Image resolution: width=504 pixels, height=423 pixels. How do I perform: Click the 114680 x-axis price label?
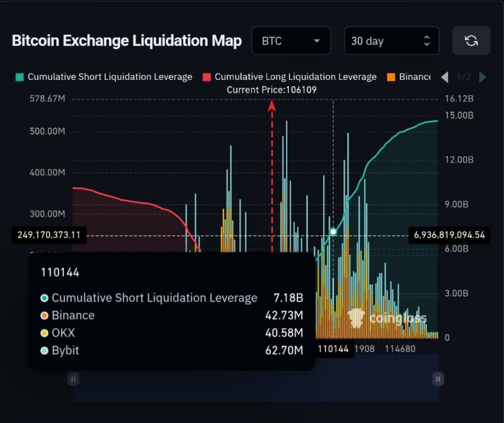[400, 349]
